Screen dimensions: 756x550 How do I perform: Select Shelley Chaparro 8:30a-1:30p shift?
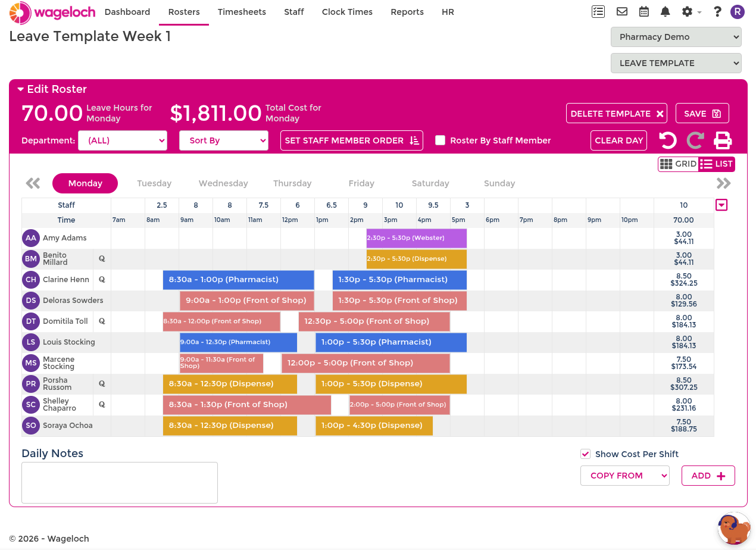click(247, 405)
